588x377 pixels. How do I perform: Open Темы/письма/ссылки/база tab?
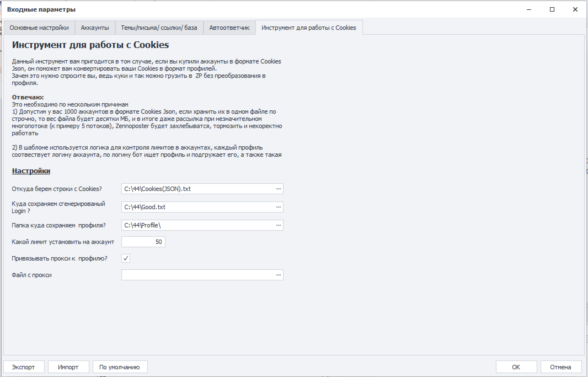click(x=159, y=28)
